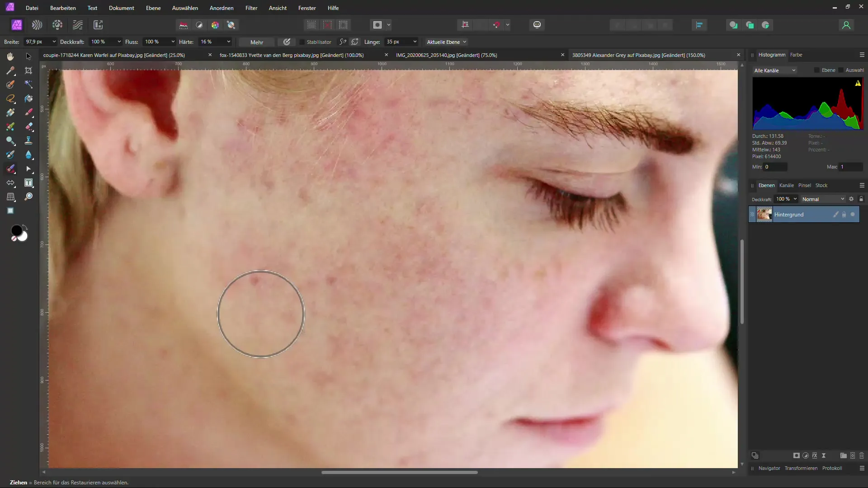The image size is (868, 488).
Task: Select the Zoom magnifier tool
Action: pos(28,197)
